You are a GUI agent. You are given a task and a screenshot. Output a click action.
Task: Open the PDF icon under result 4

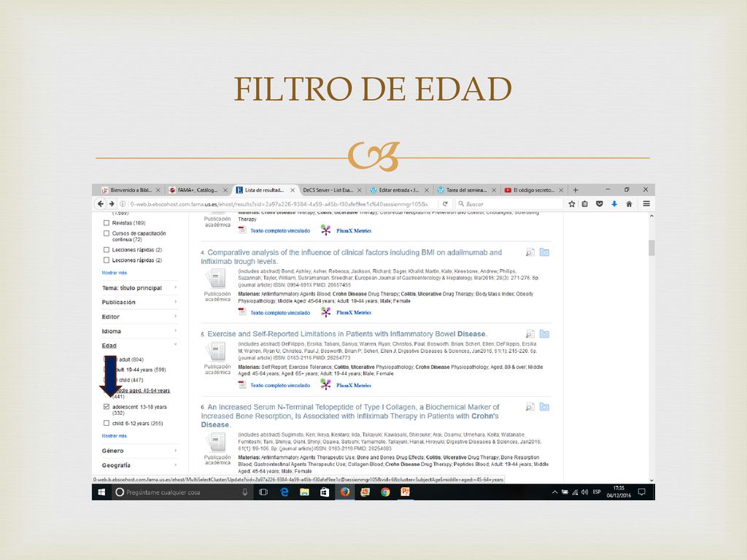242,312
